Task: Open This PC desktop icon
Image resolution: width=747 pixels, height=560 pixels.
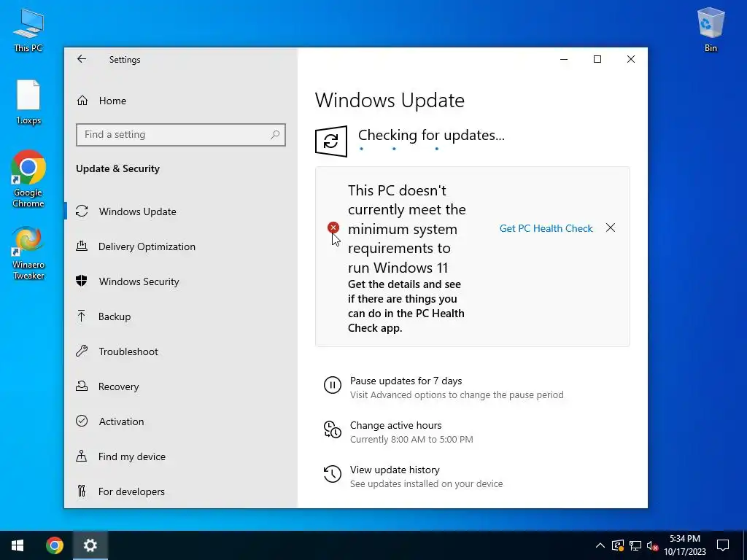Action: click(x=28, y=31)
